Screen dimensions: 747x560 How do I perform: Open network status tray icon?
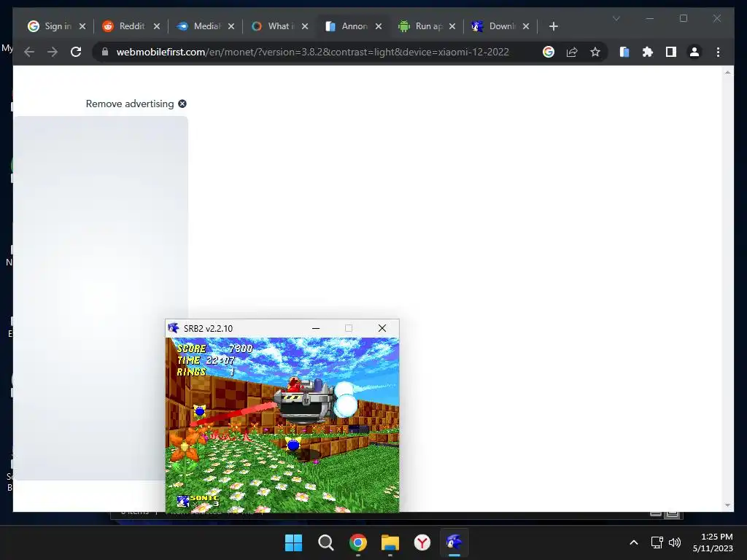click(x=657, y=542)
